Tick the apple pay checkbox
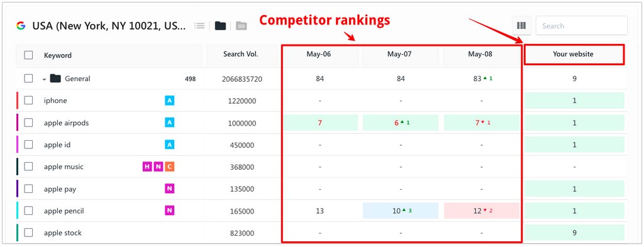644x247 pixels. [x=28, y=189]
